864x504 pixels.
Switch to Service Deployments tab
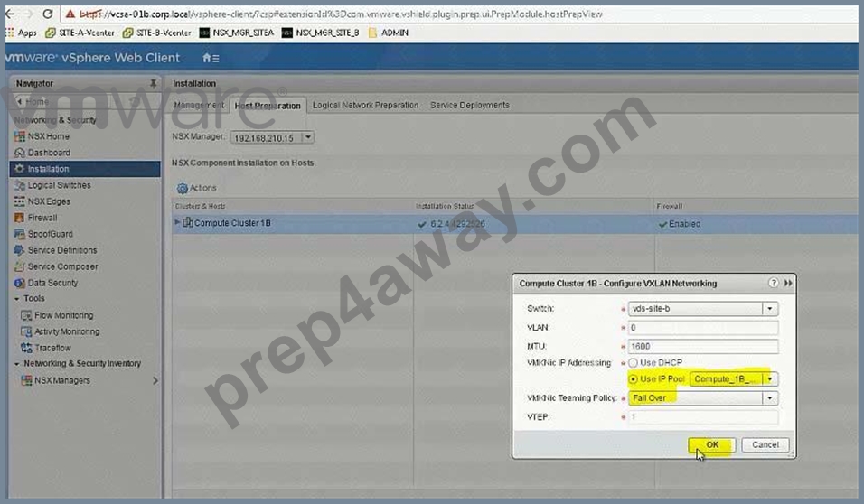(x=469, y=105)
